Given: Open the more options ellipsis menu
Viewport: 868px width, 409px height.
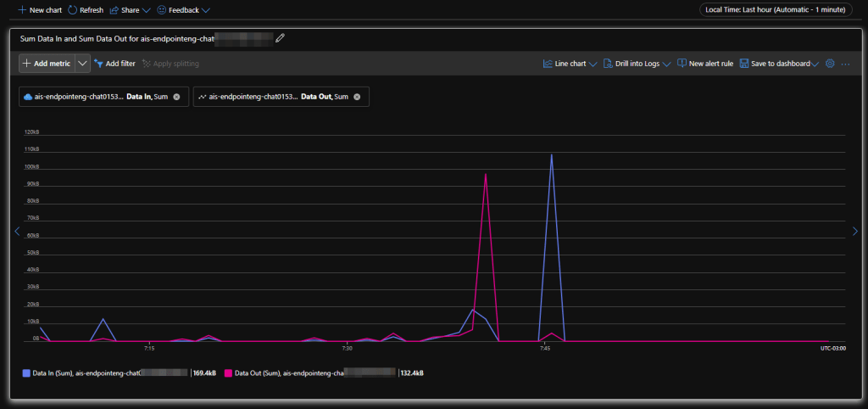Looking at the screenshot, I should 845,64.
